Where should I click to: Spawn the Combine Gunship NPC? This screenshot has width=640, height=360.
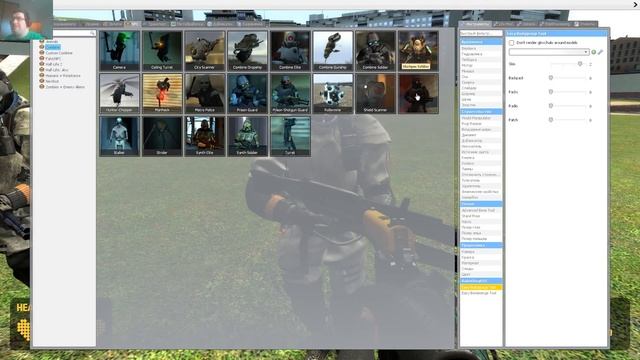click(333, 51)
